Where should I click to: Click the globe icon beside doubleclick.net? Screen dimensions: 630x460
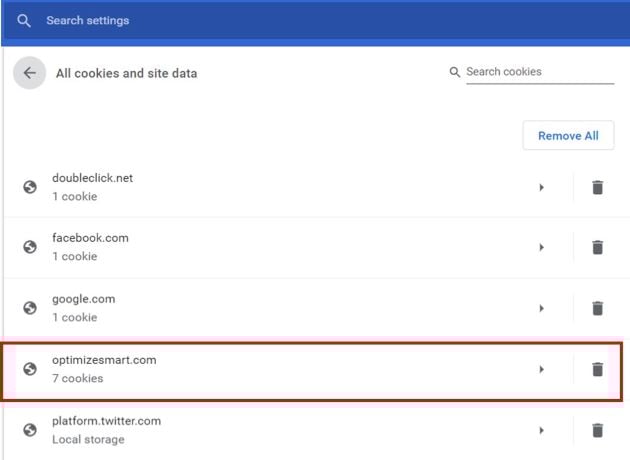30,187
